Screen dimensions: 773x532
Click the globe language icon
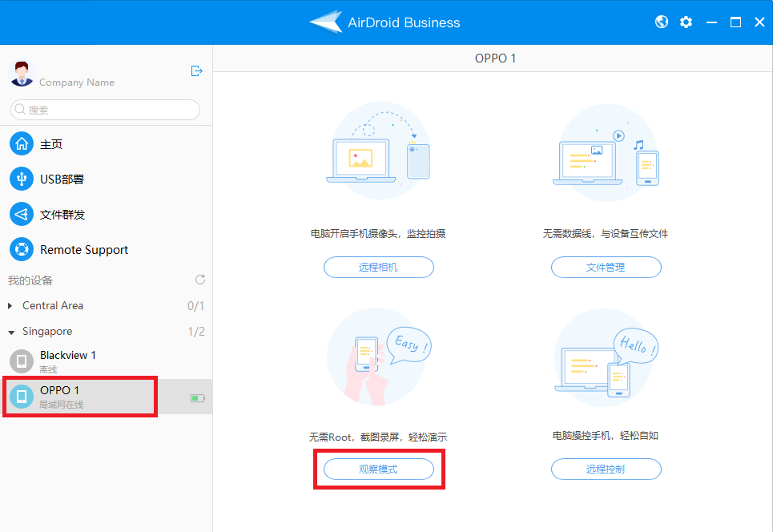[x=662, y=22]
